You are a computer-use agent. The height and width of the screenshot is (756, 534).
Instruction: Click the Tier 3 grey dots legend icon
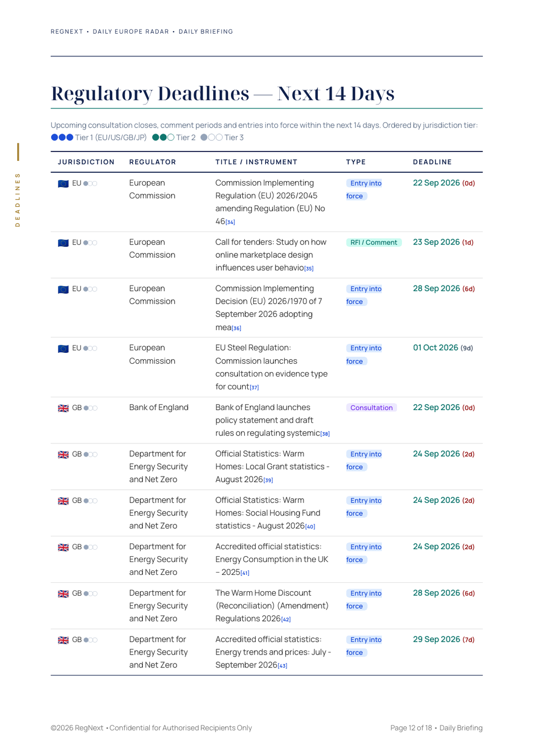212,138
